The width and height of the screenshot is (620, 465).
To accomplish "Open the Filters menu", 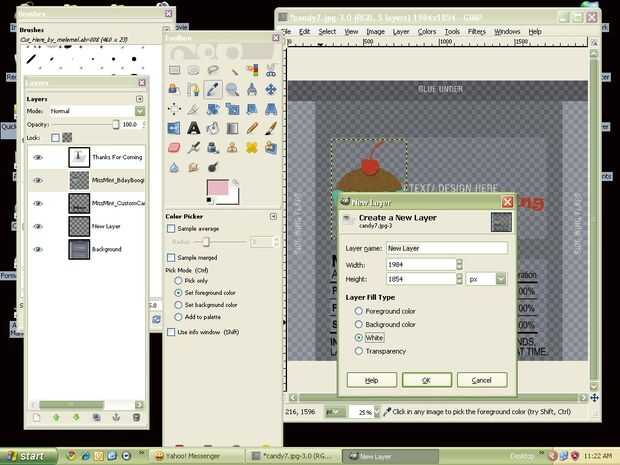I will (x=476, y=32).
